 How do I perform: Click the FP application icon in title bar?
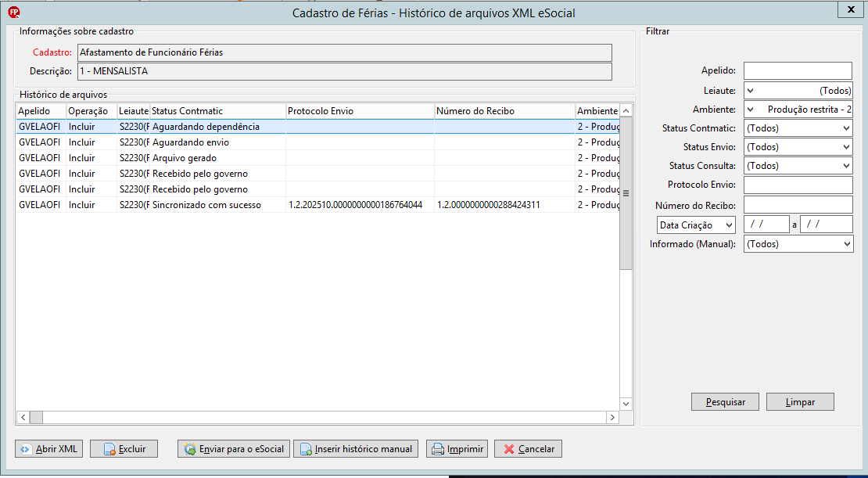pos(14,13)
